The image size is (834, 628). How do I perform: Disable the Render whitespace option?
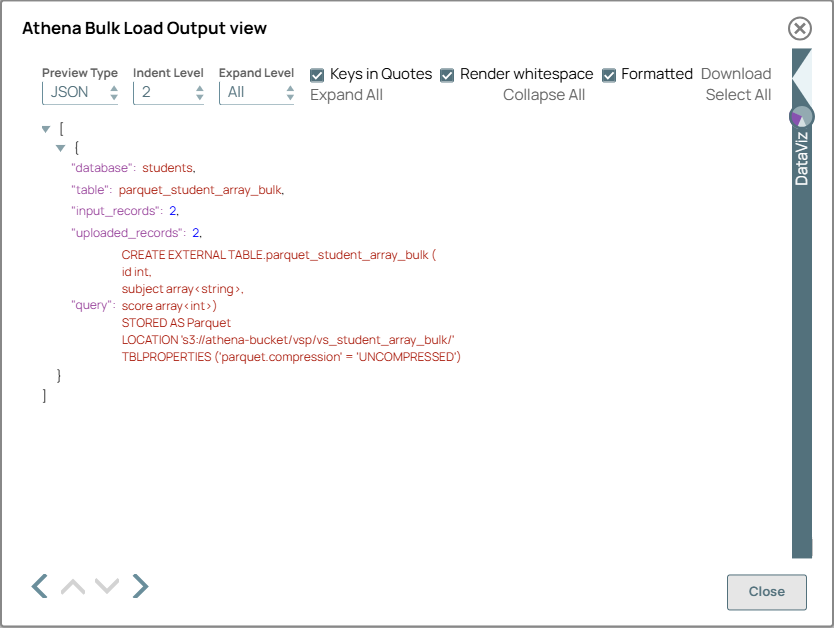(x=447, y=74)
